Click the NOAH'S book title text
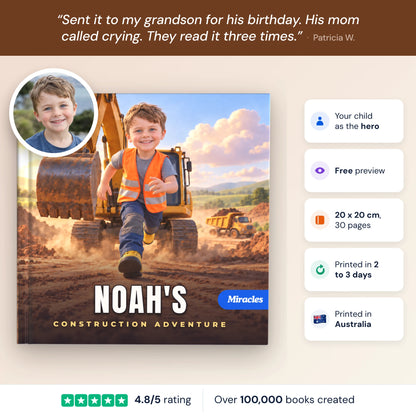 140,300
